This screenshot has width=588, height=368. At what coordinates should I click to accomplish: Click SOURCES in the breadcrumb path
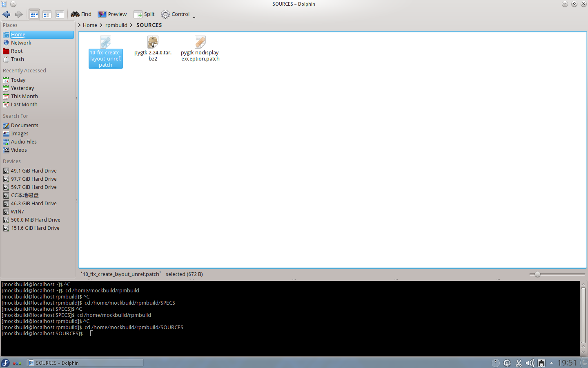pos(149,25)
